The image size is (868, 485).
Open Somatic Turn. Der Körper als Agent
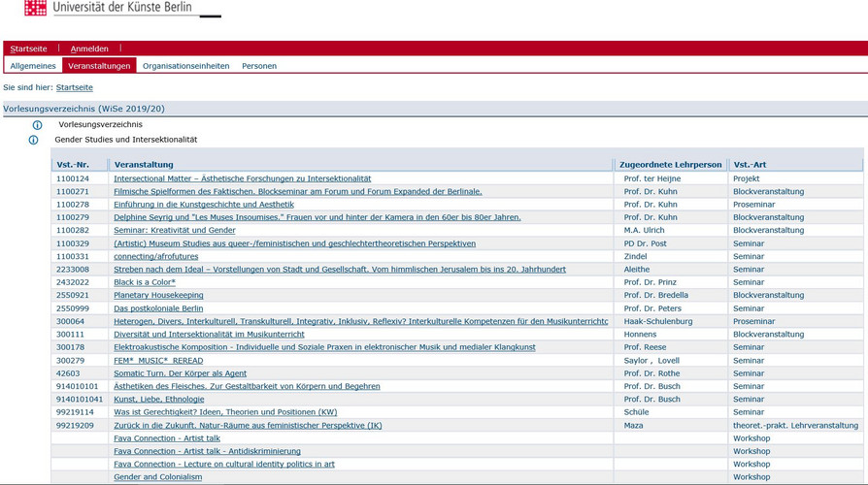(x=180, y=373)
